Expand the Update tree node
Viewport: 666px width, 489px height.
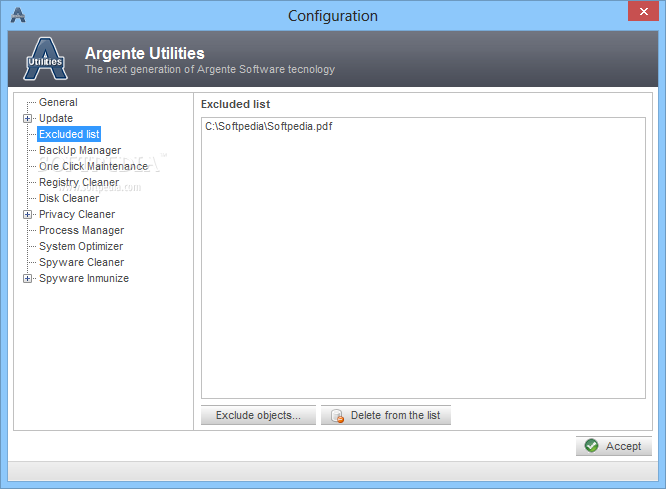tap(27, 119)
